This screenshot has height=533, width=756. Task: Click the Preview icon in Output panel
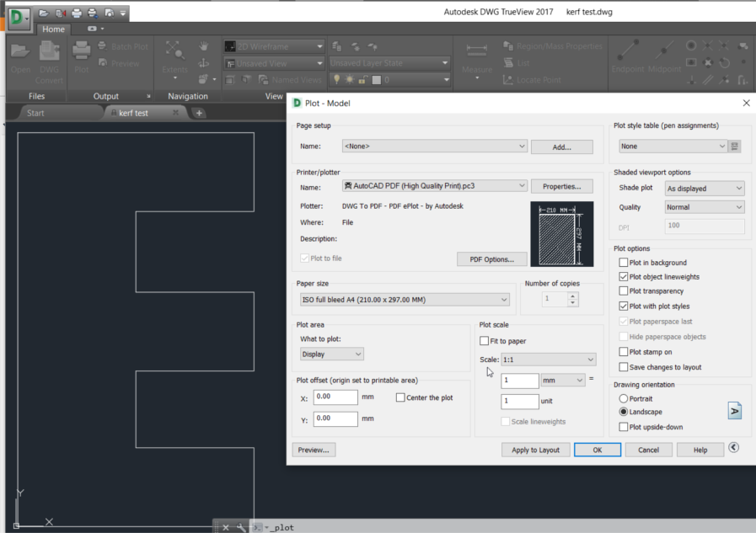(x=103, y=62)
